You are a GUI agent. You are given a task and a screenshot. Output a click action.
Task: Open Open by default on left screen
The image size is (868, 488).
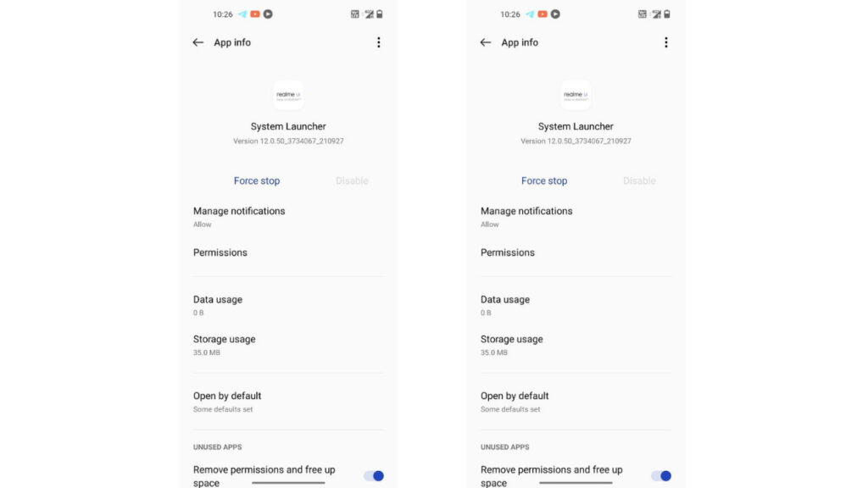[288, 402]
